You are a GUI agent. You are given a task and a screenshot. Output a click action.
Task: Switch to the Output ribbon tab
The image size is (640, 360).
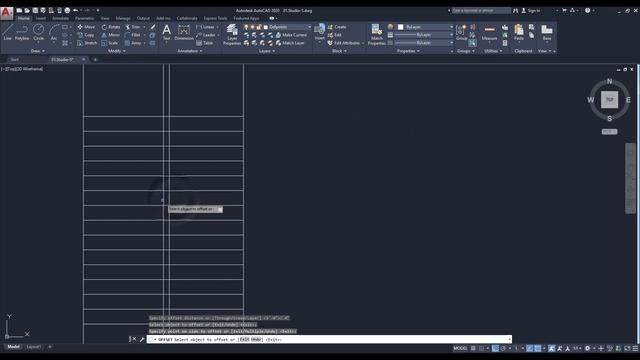point(143,18)
